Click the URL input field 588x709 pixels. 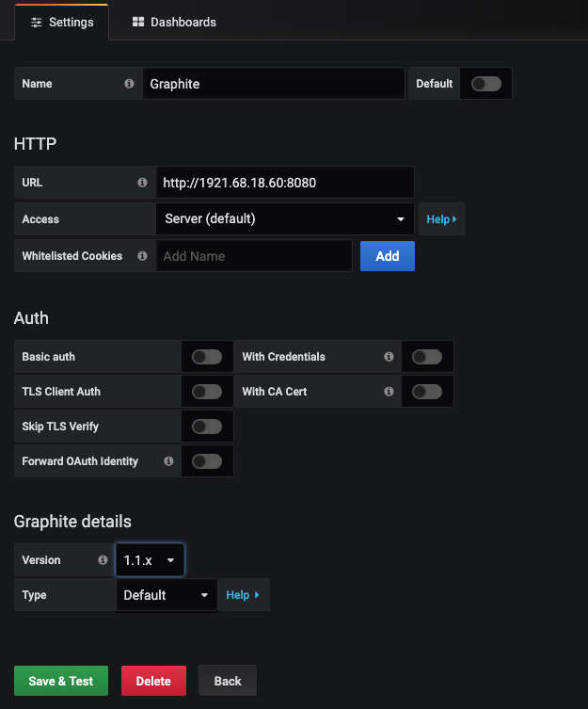tap(285, 183)
